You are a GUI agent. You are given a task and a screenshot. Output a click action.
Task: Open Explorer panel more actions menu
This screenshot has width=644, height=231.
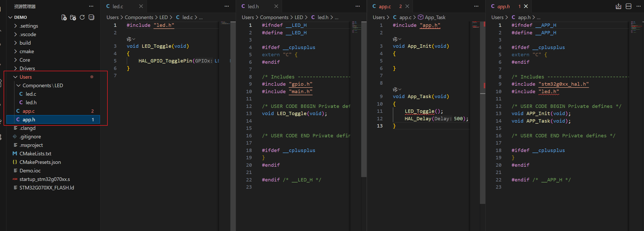click(x=91, y=6)
